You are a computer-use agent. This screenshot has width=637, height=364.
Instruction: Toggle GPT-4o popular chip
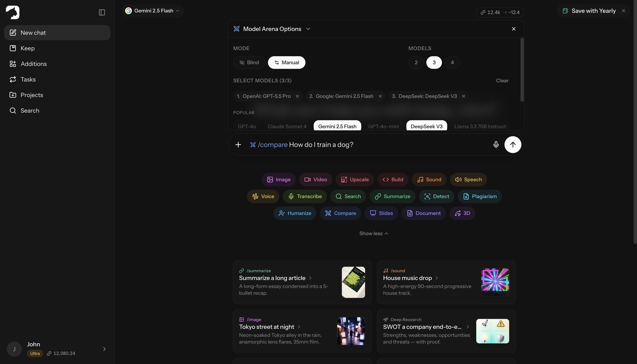pyautogui.click(x=247, y=126)
